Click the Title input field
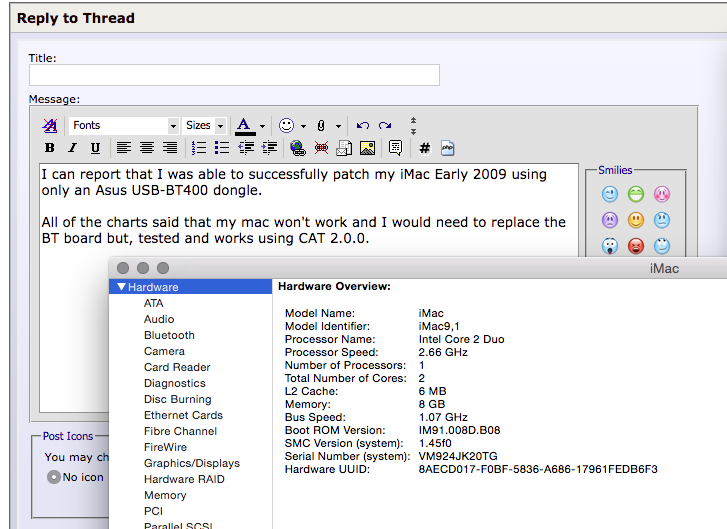 click(x=234, y=75)
